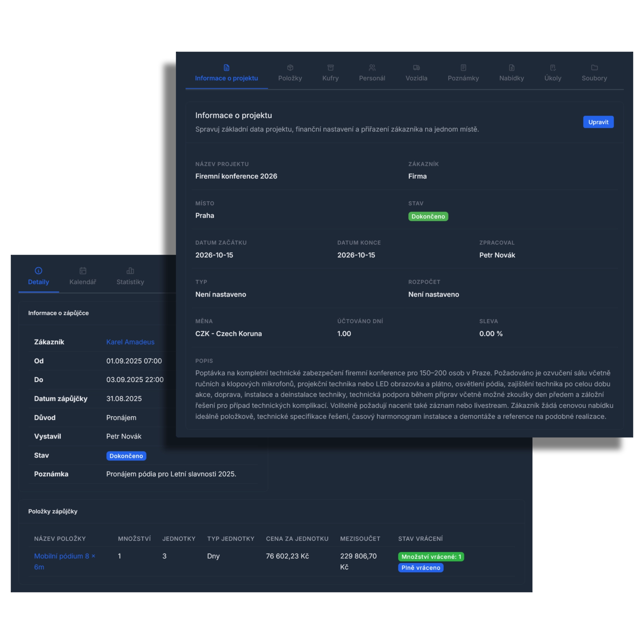The width and height of the screenshot is (644, 644).
Task: Click the unit price 76 602,23 Kč
Action: click(x=287, y=556)
